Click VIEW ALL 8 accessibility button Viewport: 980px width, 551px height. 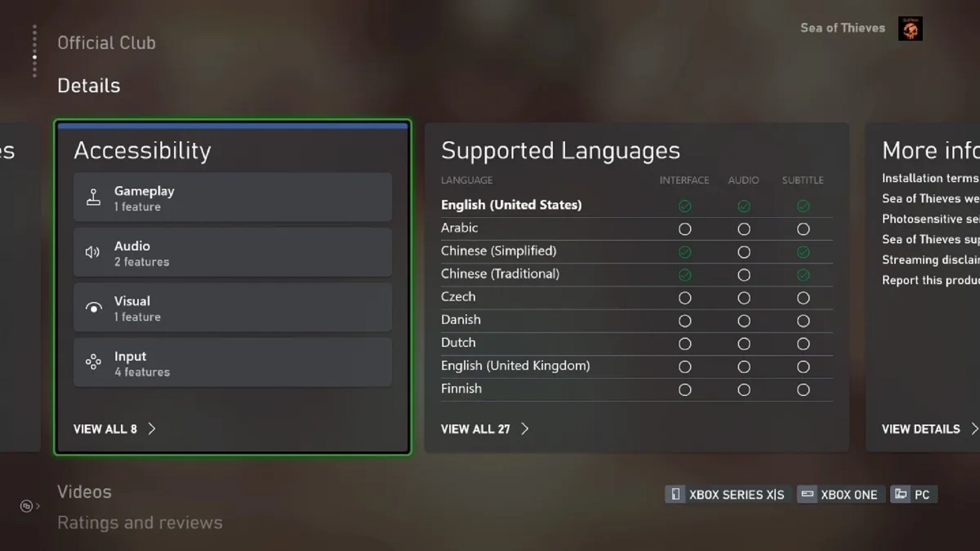tap(114, 429)
